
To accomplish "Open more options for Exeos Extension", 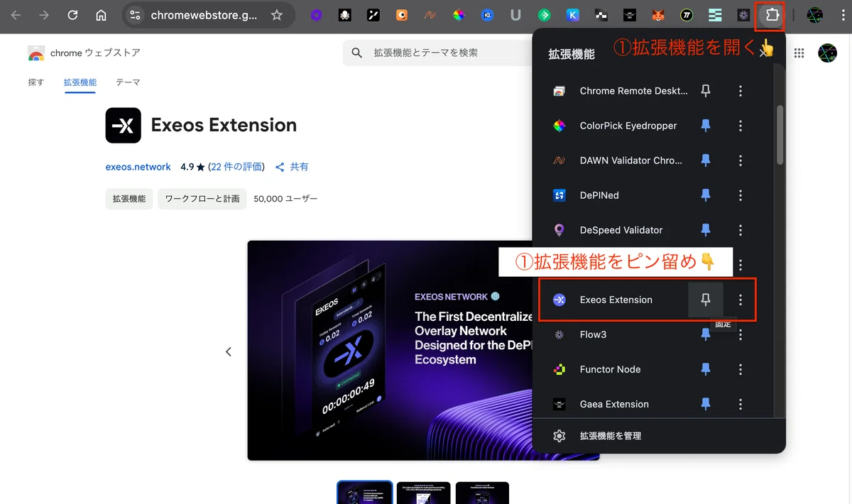I will 741,300.
